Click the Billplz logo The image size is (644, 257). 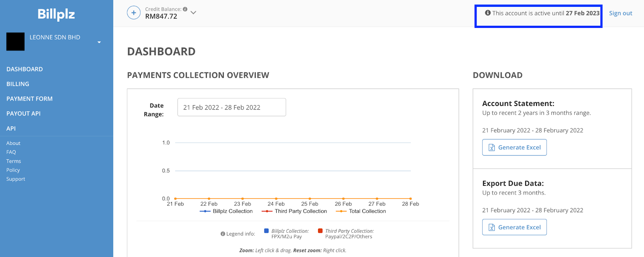coord(56,14)
